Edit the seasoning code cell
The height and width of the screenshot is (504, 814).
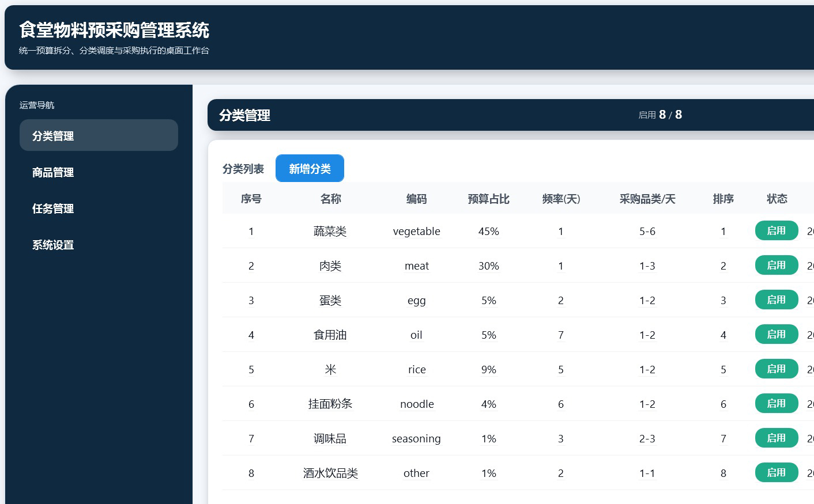[x=416, y=438]
